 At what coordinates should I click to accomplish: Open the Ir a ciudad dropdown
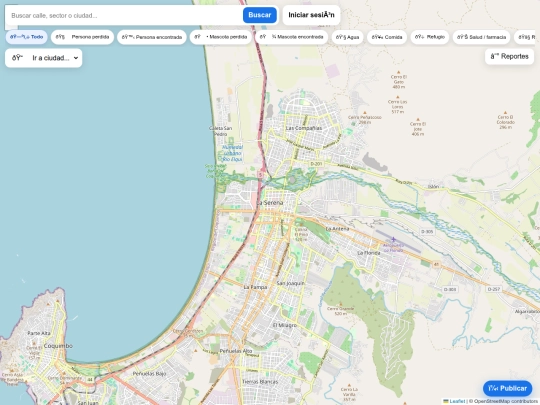pos(44,58)
